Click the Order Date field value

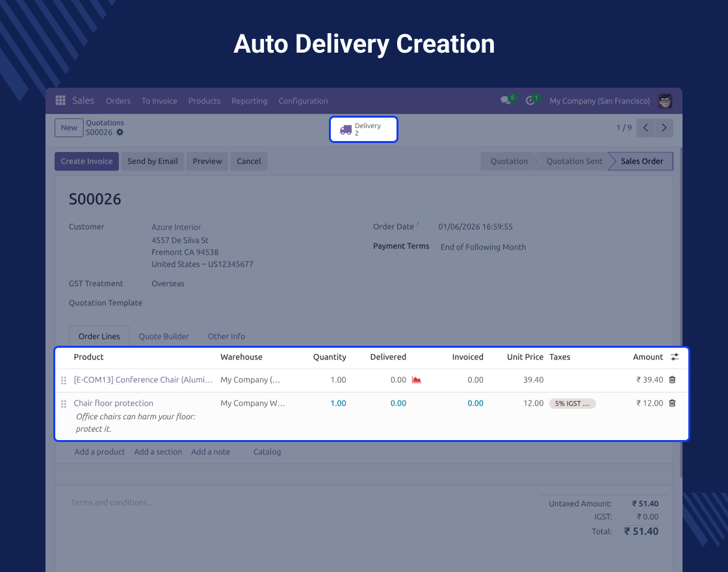point(475,227)
